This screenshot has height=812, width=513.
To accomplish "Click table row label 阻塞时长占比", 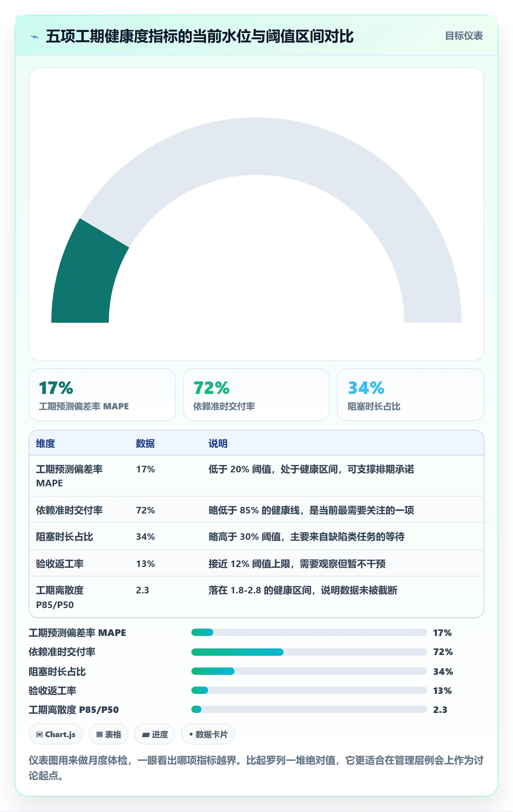I will [64, 537].
